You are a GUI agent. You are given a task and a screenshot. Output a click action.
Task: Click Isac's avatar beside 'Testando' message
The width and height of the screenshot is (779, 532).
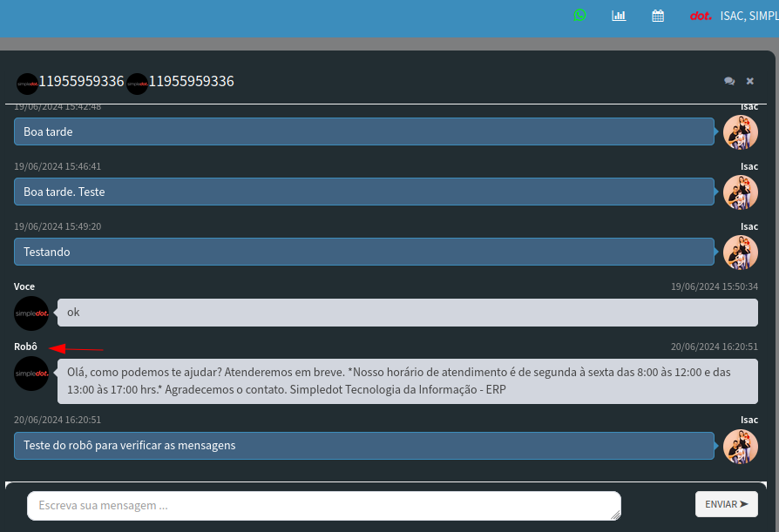click(x=741, y=253)
